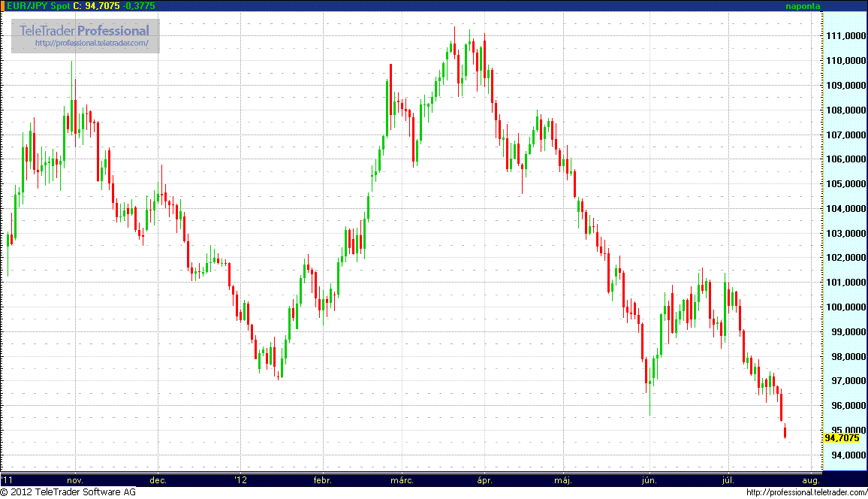Click the last red candle near 95
Viewport: 868px width, 499px height.
pos(785,432)
